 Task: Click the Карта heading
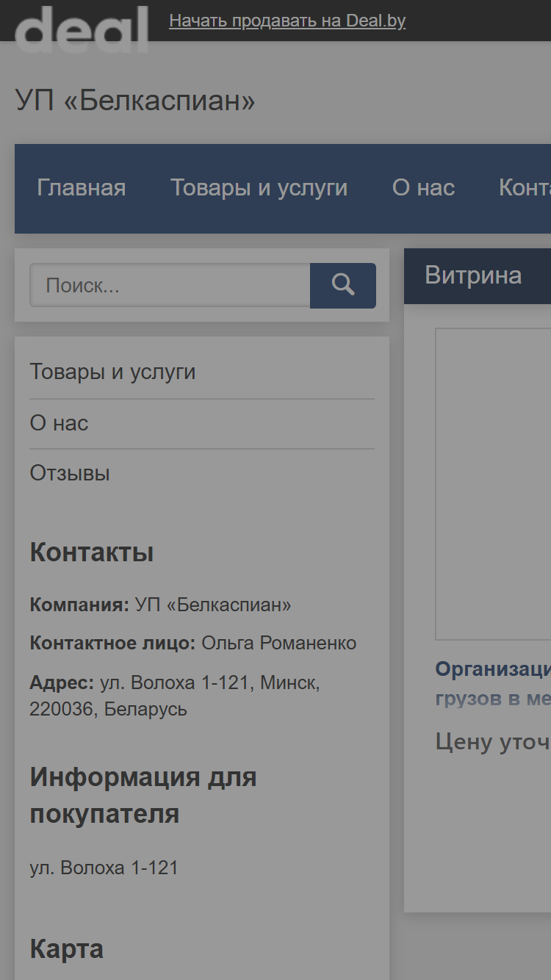click(x=66, y=949)
